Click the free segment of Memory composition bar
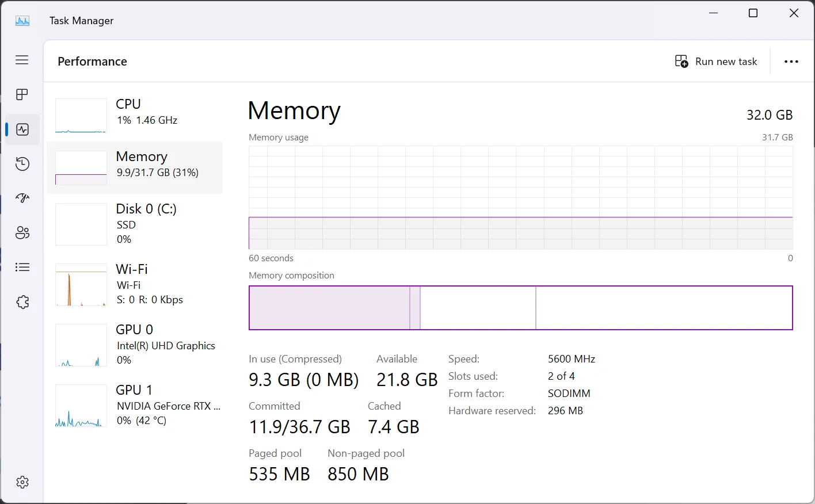 (664, 308)
